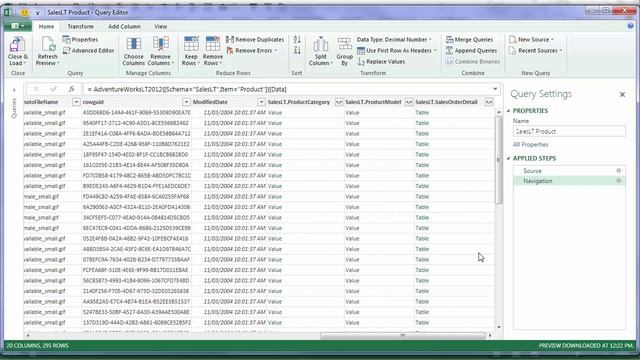Open settings gear for Navigation step
This screenshot has height=360, width=640.
point(619,180)
